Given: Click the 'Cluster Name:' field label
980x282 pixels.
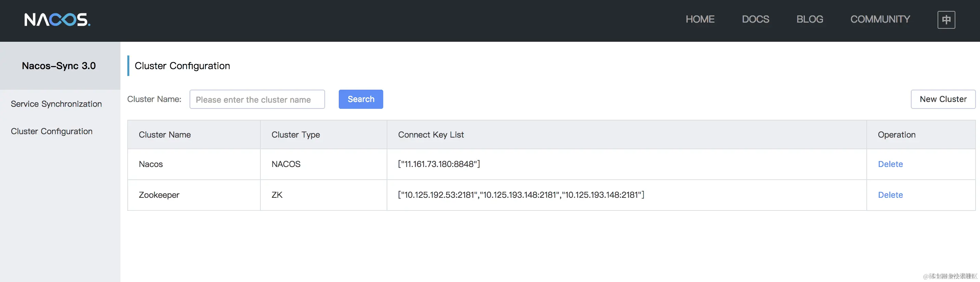Looking at the screenshot, I should [x=154, y=99].
